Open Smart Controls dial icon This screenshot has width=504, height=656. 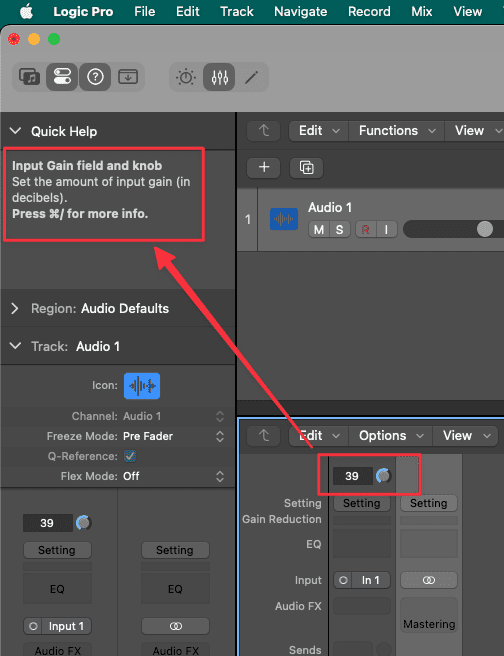186,77
